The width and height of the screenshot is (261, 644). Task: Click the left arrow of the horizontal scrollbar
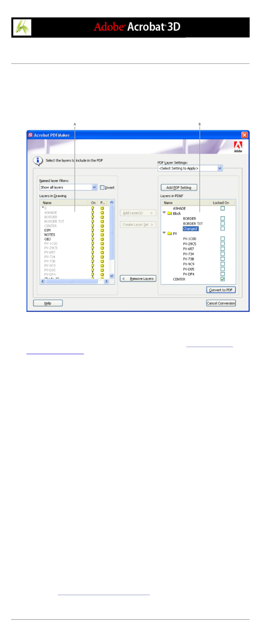(x=43, y=281)
